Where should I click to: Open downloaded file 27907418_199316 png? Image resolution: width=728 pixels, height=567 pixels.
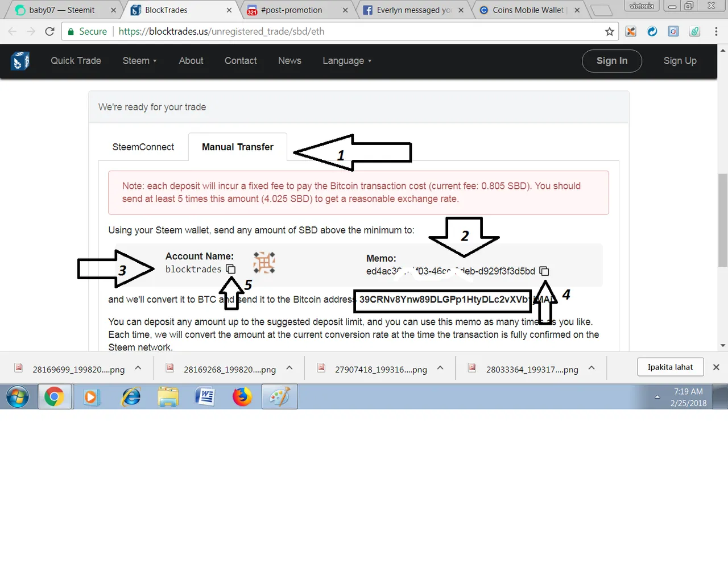(380, 370)
